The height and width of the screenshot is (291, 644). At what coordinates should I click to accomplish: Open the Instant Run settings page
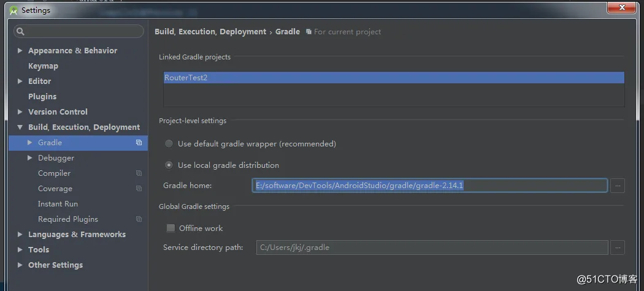click(x=58, y=204)
